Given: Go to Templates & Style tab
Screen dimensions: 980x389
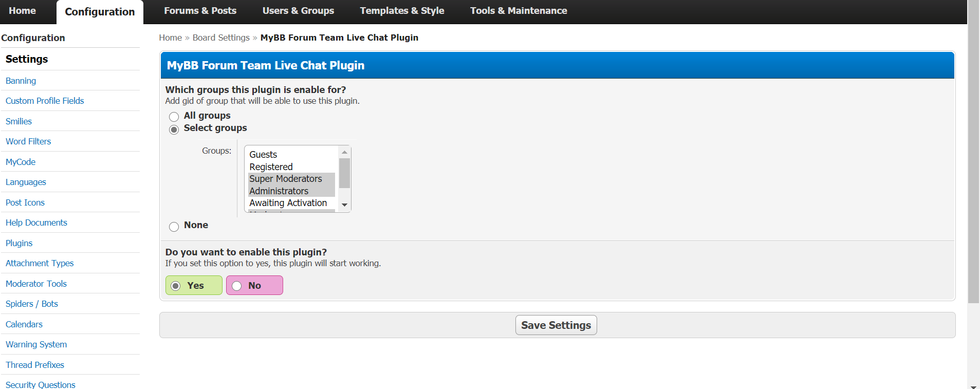Looking at the screenshot, I should 402,11.
